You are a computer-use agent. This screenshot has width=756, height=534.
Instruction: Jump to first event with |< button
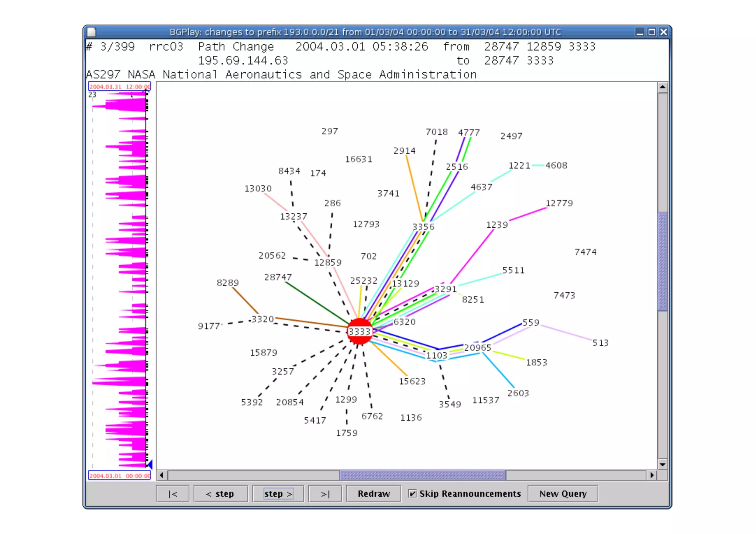pyautogui.click(x=173, y=494)
